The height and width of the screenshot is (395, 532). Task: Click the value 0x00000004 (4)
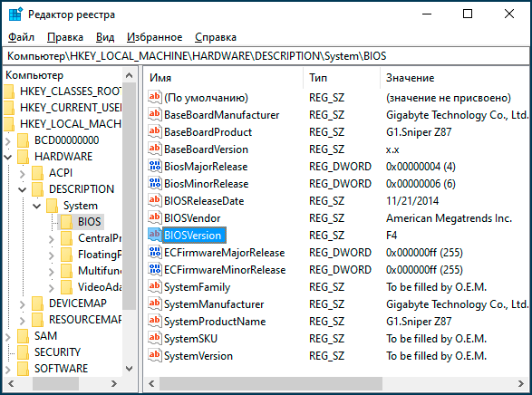[421, 167]
